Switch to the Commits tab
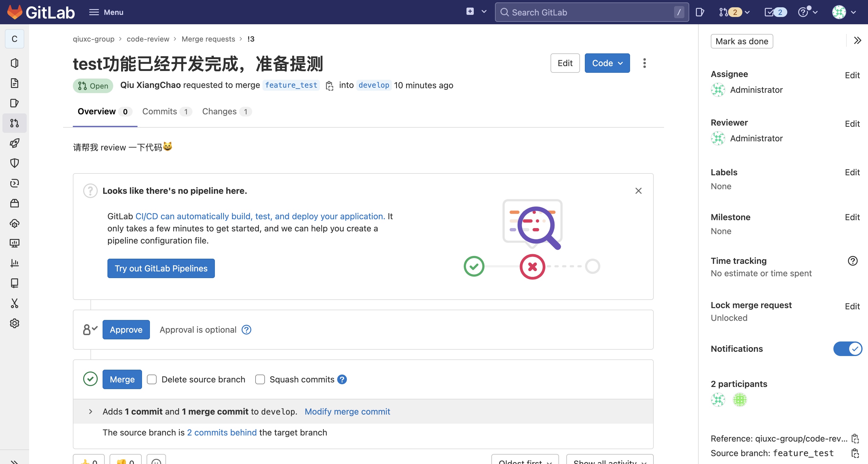Screen dimensions: 868x464 click(167, 112)
